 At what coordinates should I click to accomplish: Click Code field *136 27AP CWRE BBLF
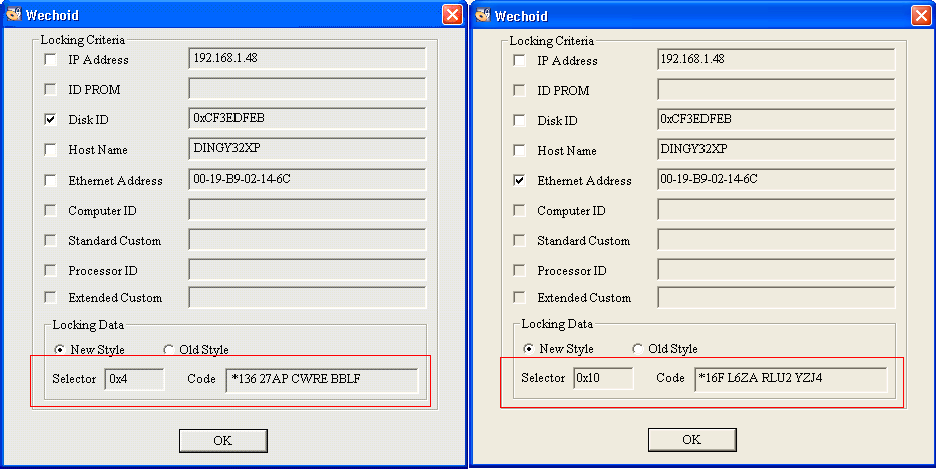[x=322, y=380]
